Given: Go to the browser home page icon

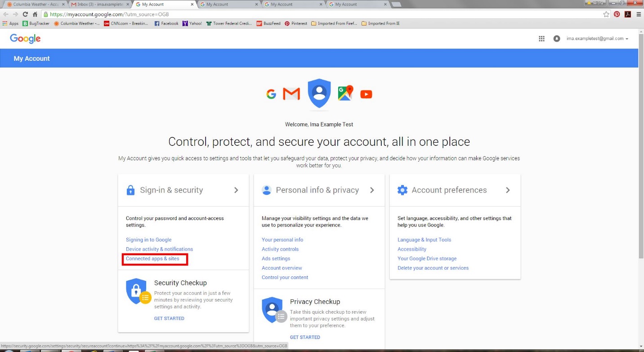Looking at the screenshot, I should click(x=35, y=14).
